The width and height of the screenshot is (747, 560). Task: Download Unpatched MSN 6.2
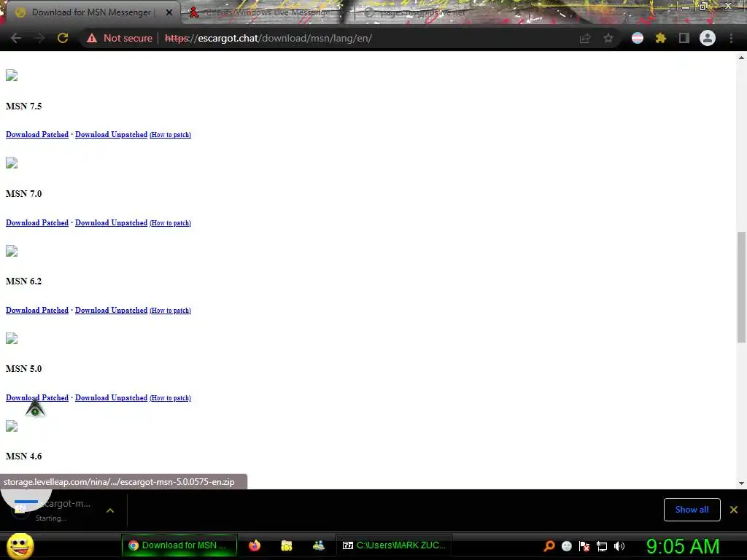(111, 311)
